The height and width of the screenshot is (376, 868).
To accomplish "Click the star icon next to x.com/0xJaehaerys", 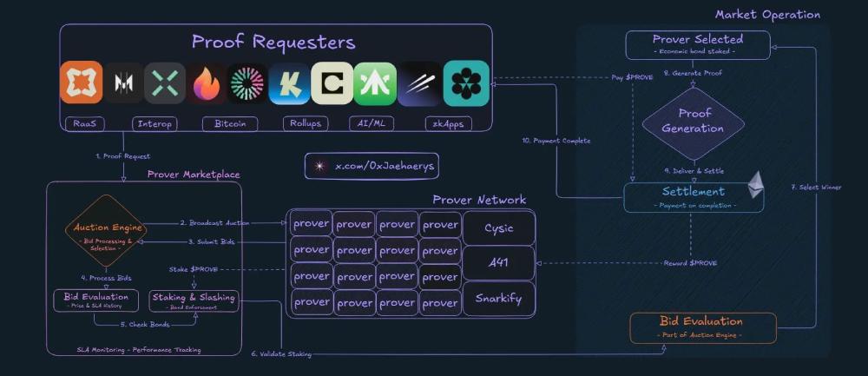I will click(319, 166).
